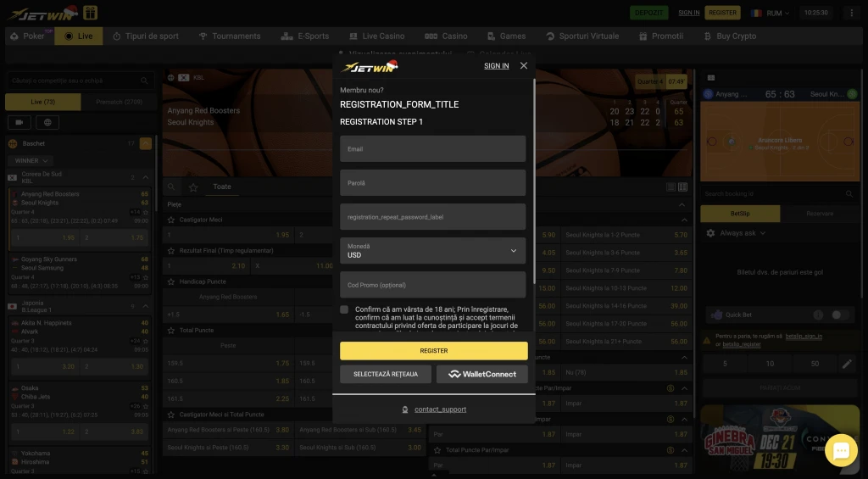Expand the WINNER market dropdown
Screen dimensions: 868x479
pos(31,160)
